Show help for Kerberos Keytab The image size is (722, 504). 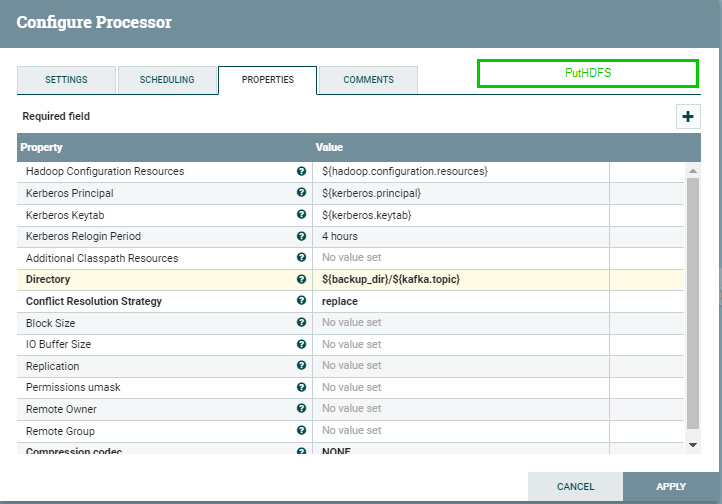(x=301, y=214)
